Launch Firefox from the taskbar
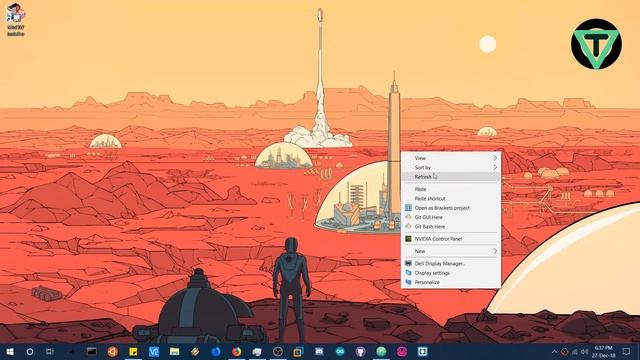 pyautogui.click(x=236, y=351)
